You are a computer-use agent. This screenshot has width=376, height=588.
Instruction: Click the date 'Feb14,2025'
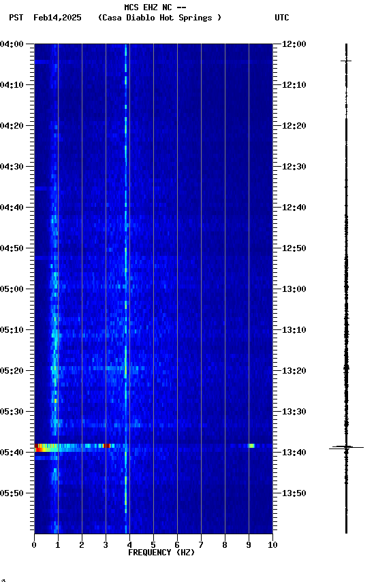click(x=57, y=18)
